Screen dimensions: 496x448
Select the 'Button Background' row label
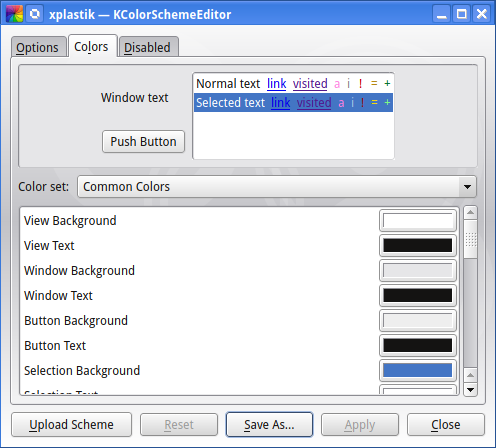coord(76,321)
